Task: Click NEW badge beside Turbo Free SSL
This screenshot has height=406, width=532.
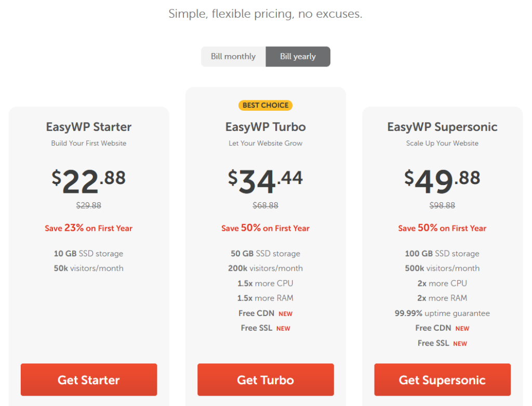Action: (283, 329)
